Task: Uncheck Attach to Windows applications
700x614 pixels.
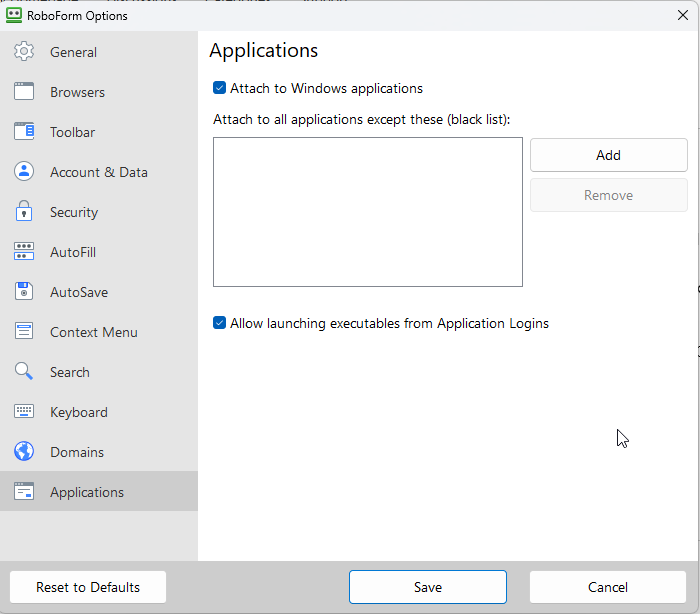Action: pos(220,88)
